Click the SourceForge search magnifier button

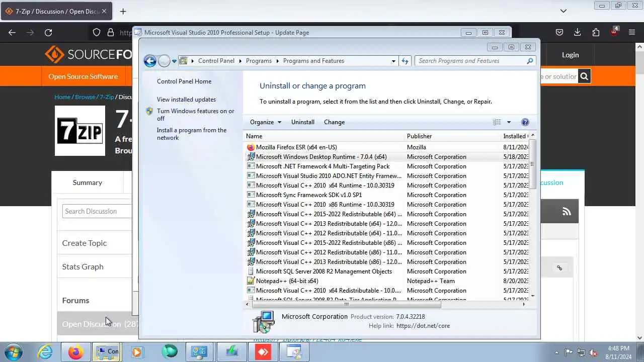(584, 76)
